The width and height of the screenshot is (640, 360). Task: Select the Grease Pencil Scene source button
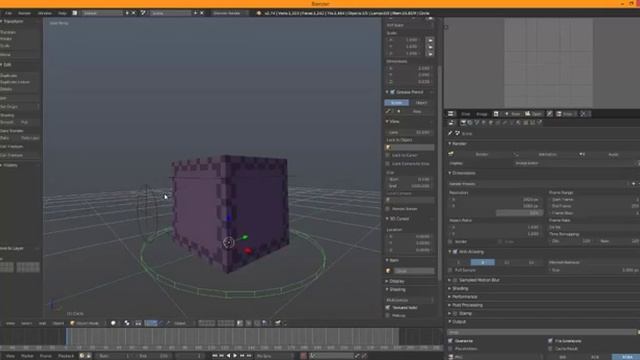pos(396,103)
